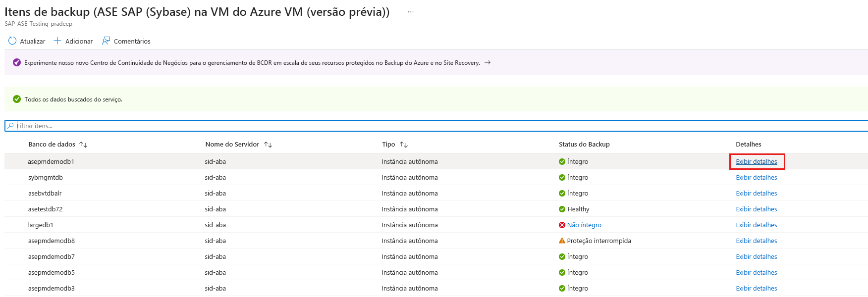Viewport: 868px width, 297px height.
Task: Sort by Tipo column arrows
Action: point(404,145)
